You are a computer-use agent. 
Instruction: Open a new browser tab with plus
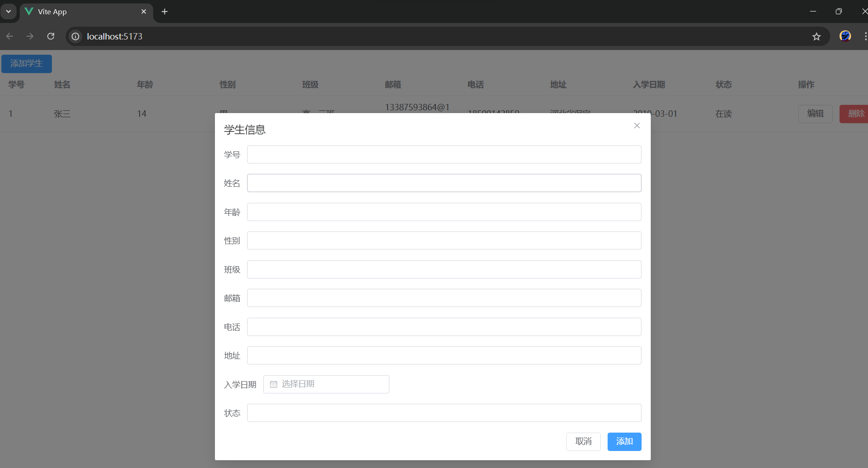(x=165, y=11)
